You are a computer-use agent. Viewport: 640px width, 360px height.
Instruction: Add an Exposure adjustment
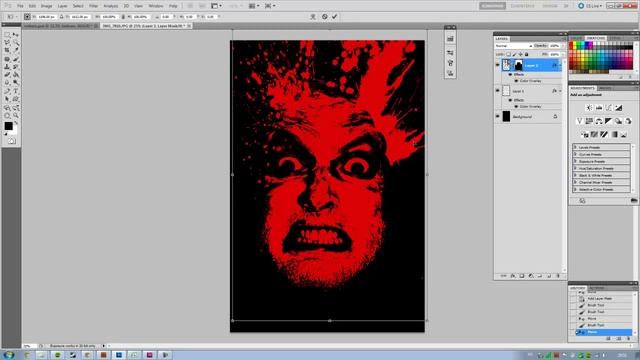[619, 108]
